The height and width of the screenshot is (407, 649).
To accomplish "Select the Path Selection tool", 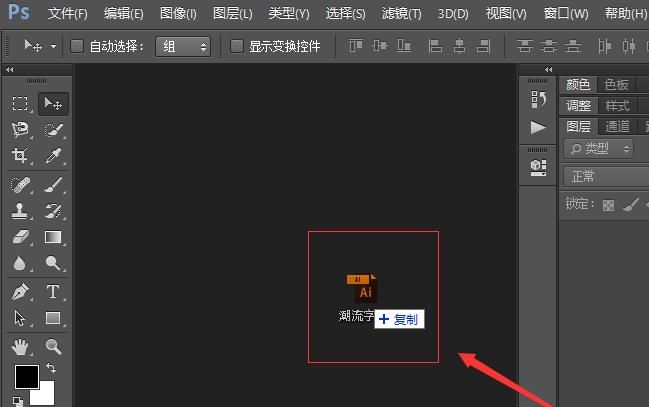I will click(x=19, y=318).
